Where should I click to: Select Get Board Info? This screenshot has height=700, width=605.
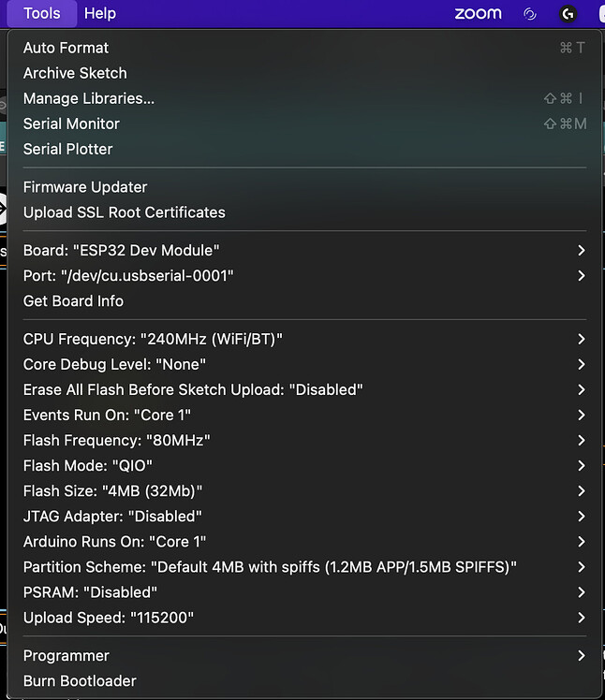(304, 301)
